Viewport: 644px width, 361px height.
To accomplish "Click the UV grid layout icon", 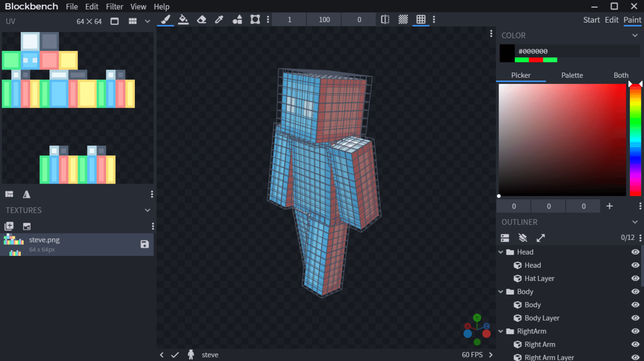I will [x=132, y=21].
